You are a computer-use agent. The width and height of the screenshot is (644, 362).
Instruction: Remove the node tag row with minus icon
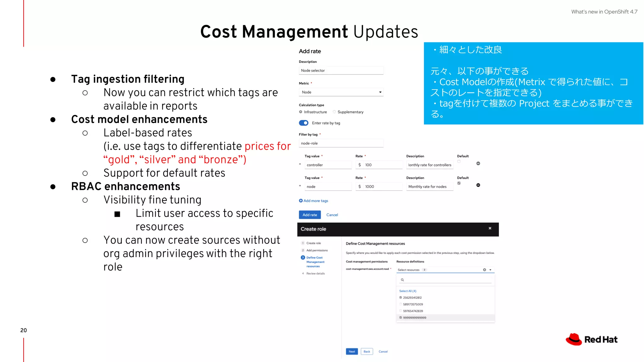[478, 185]
